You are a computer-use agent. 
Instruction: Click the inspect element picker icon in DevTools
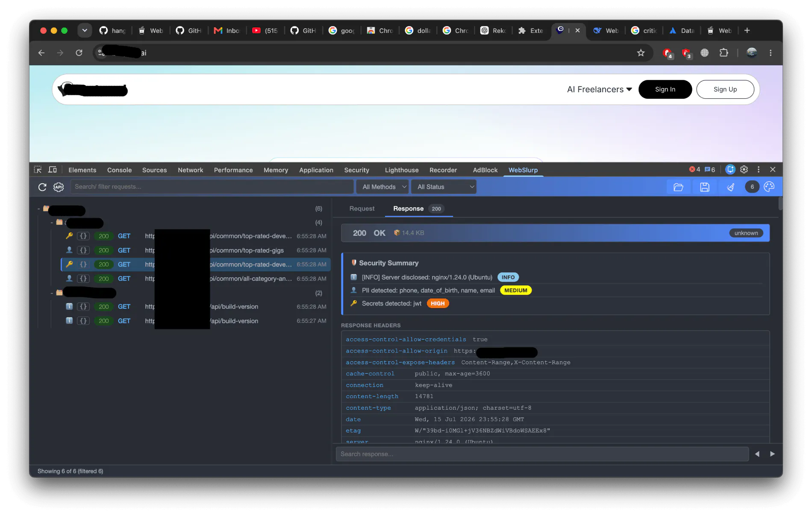pyautogui.click(x=38, y=170)
